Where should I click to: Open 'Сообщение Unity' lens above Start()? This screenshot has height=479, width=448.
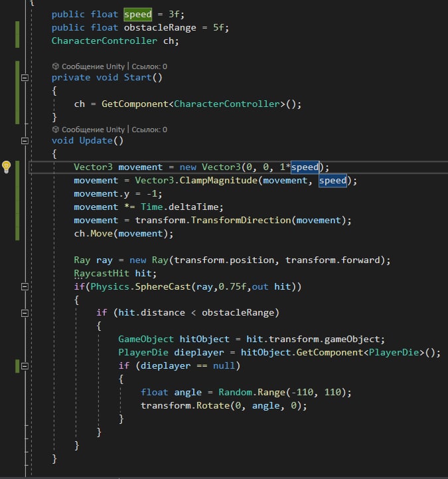click(x=93, y=66)
